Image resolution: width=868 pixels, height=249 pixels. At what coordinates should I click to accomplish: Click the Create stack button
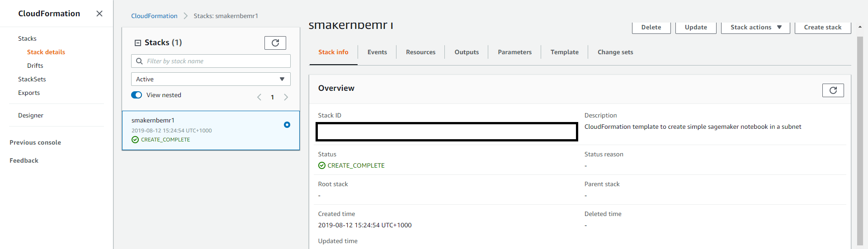point(823,27)
